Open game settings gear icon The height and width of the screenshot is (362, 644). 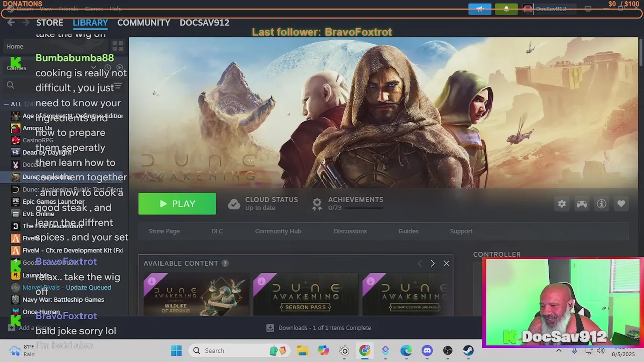pos(562,204)
